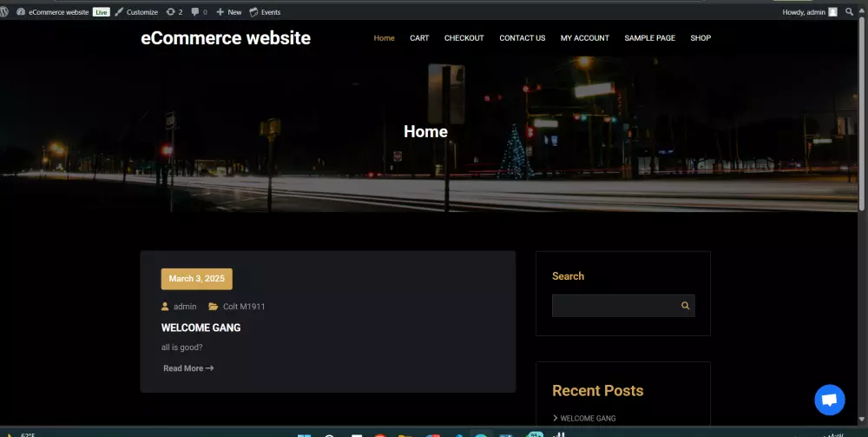Screen dimensions: 868x437
Task: Open the Colt M1911 category
Action: coord(244,307)
